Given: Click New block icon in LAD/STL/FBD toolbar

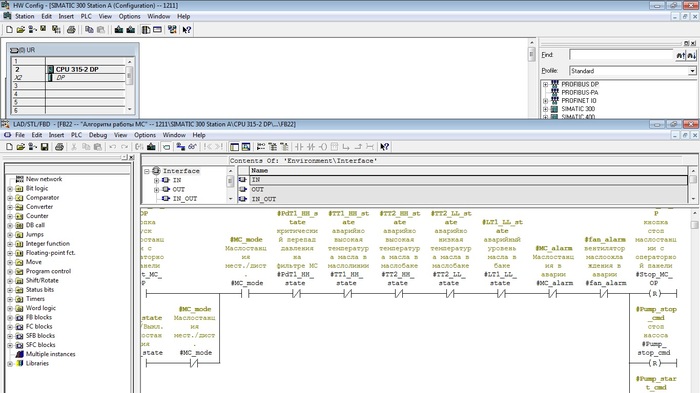Looking at the screenshot, I should 9,146.
